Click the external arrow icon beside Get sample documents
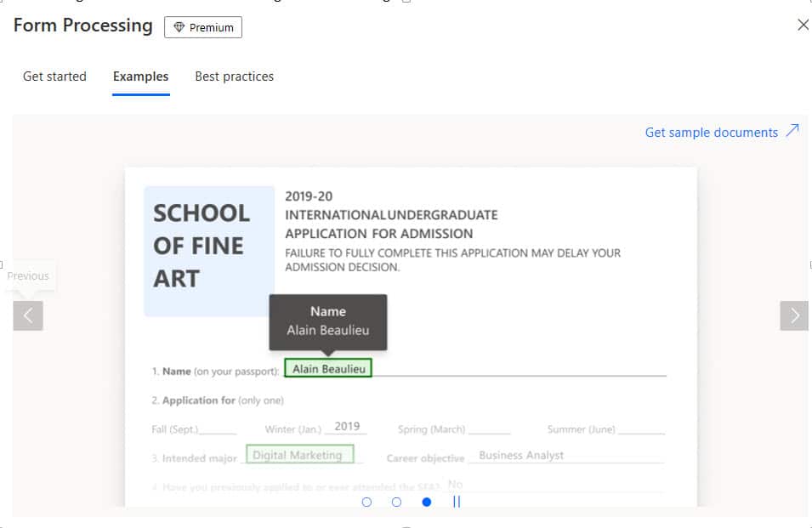812x528 pixels. click(x=792, y=130)
